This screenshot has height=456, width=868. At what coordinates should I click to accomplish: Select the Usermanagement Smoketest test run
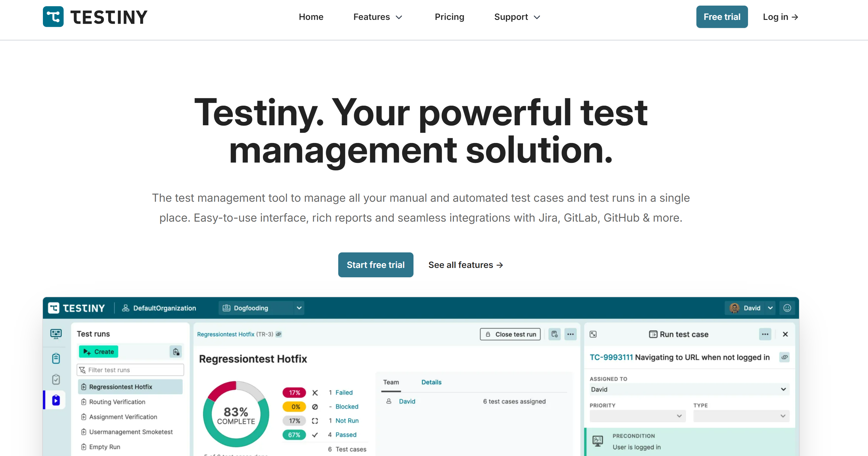(130, 432)
